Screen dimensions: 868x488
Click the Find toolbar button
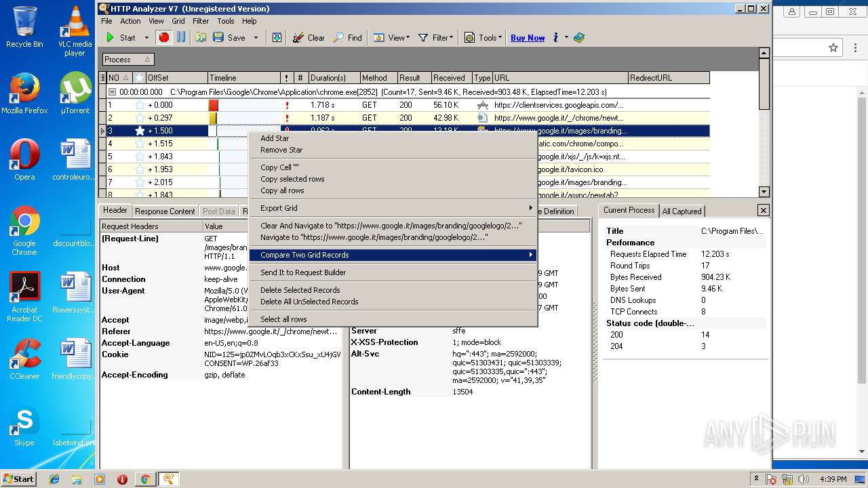[x=347, y=38]
